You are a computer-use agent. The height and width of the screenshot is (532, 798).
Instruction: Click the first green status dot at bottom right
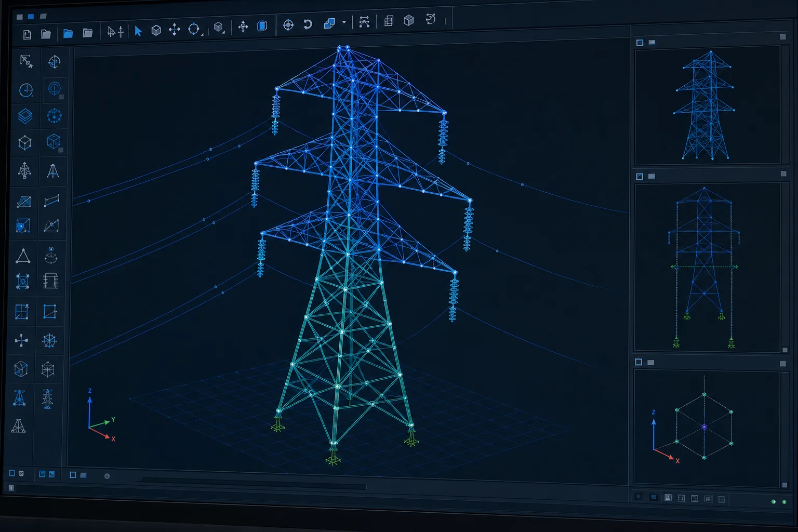(773, 502)
